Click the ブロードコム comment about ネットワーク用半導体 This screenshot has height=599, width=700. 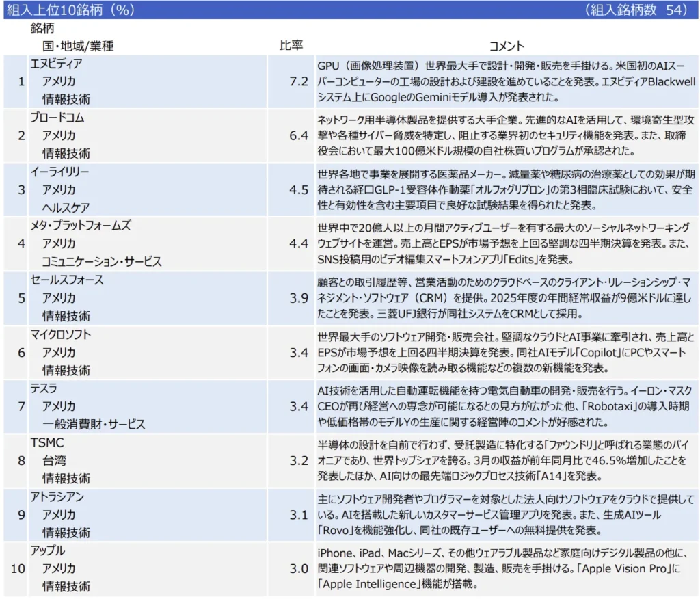[x=507, y=135]
